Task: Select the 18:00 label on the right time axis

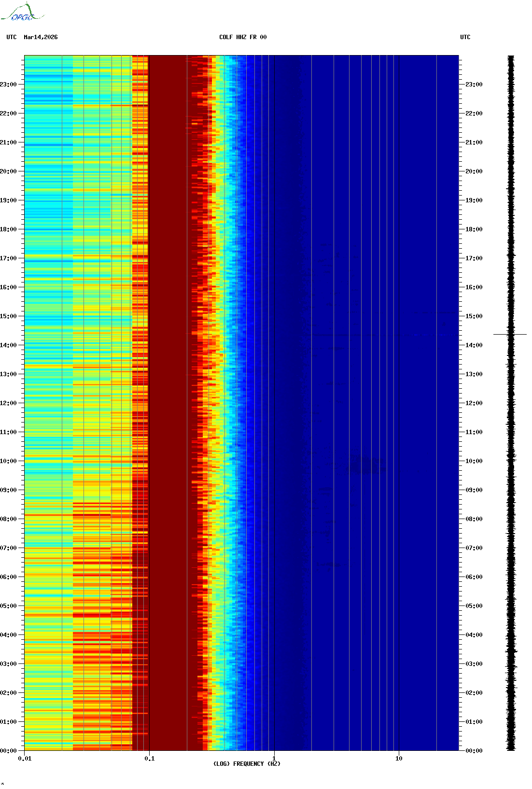Action: click(474, 229)
